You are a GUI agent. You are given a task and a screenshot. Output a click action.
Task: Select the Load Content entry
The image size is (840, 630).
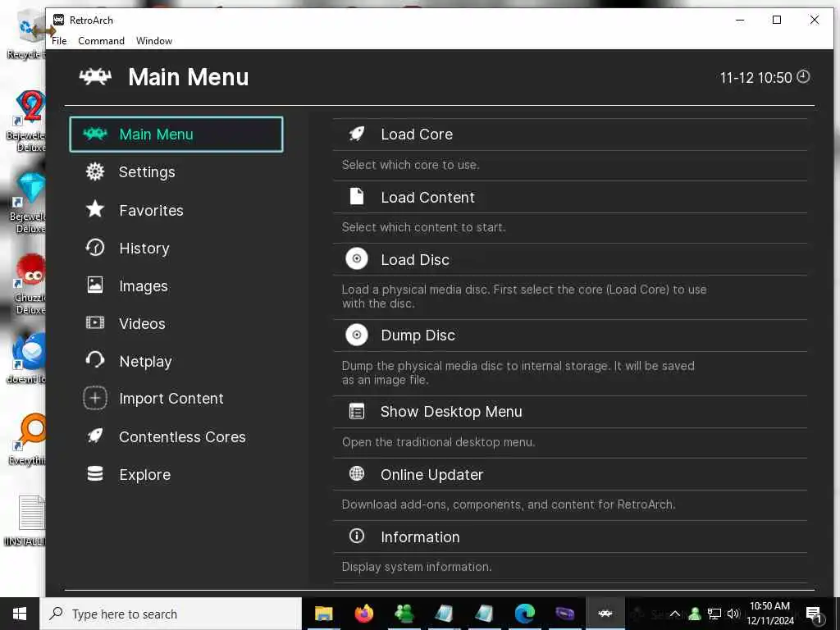tap(570, 197)
